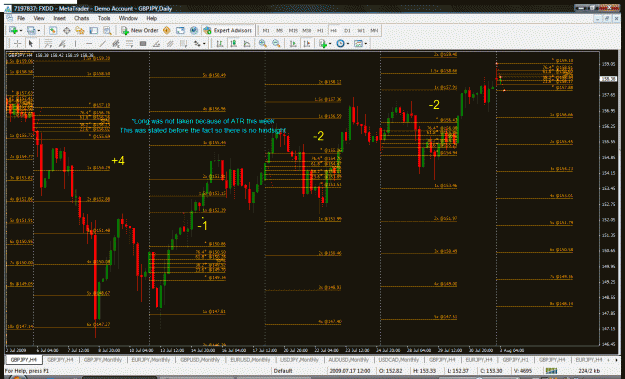Select the Equidistant Channel tool
Viewport: 625px width, 379px height.
click(116, 44)
